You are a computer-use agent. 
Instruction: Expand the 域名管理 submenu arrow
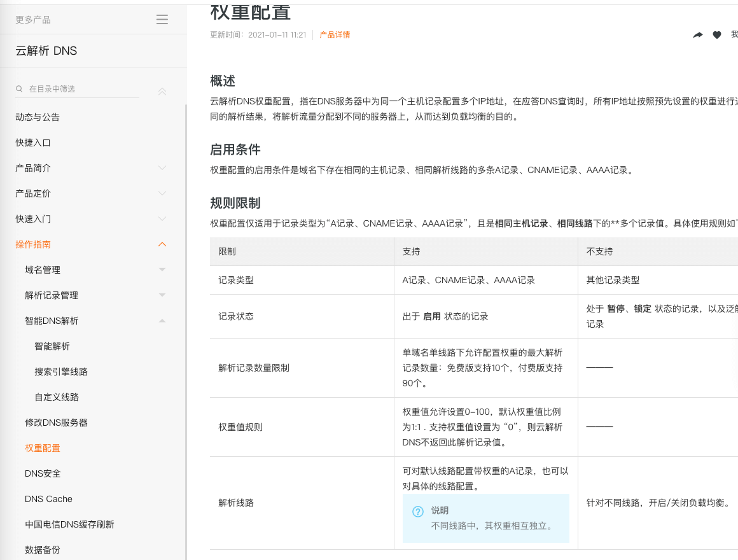162,270
